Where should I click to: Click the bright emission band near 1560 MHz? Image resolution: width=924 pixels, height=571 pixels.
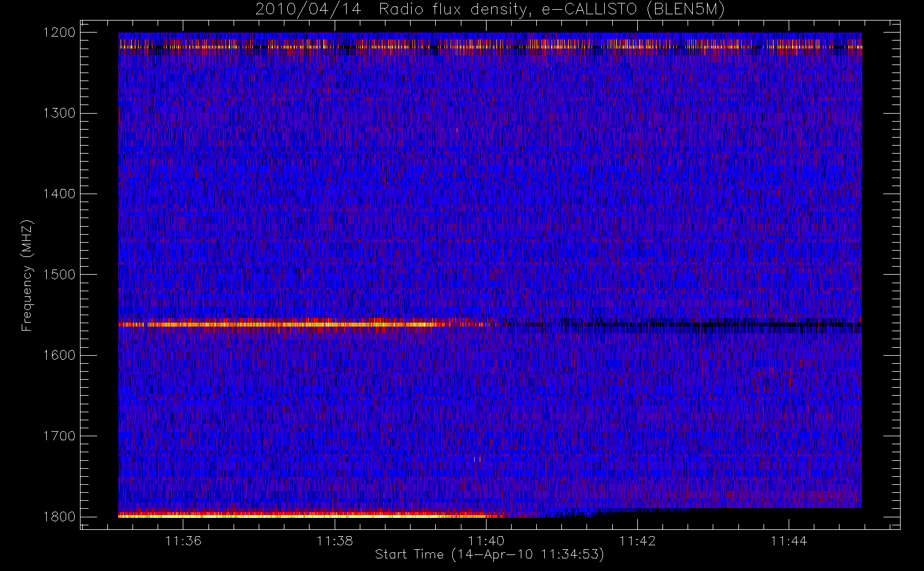click(308, 324)
